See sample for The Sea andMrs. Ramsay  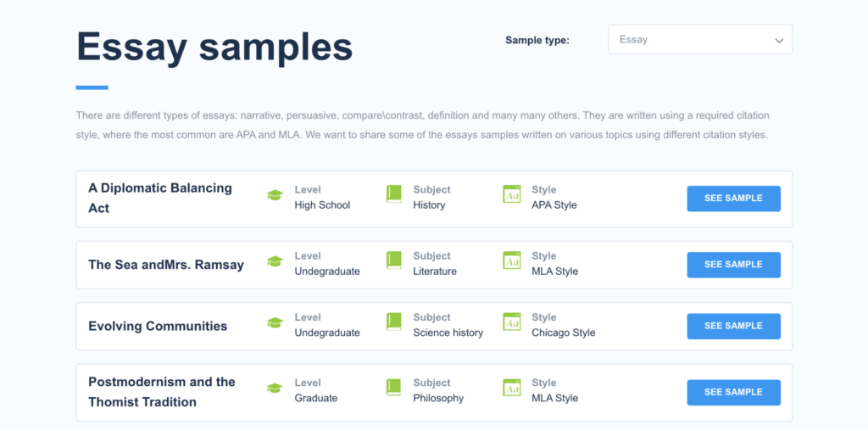(733, 265)
